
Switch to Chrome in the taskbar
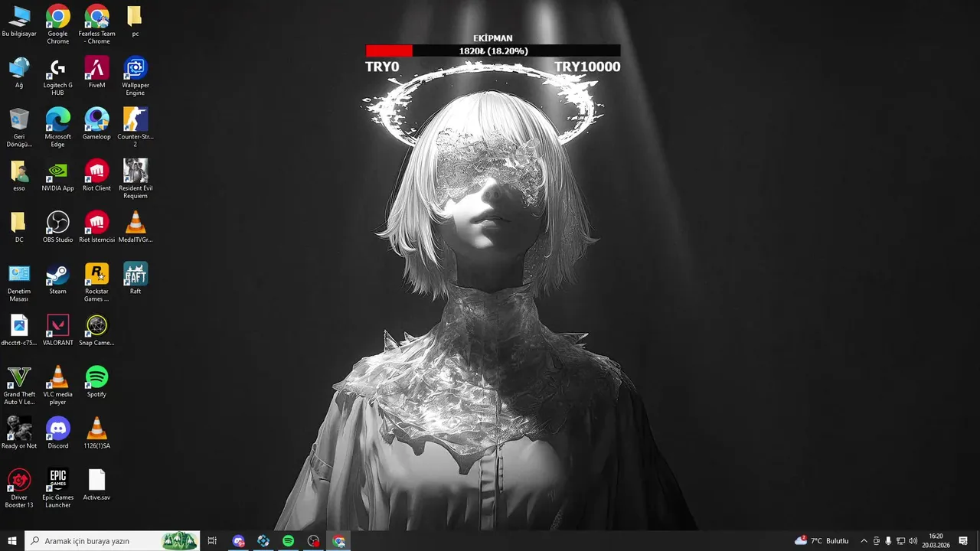pyautogui.click(x=338, y=541)
